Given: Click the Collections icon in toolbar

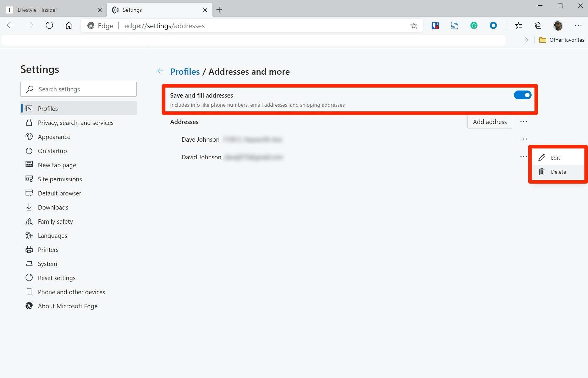Looking at the screenshot, I should tap(538, 26).
